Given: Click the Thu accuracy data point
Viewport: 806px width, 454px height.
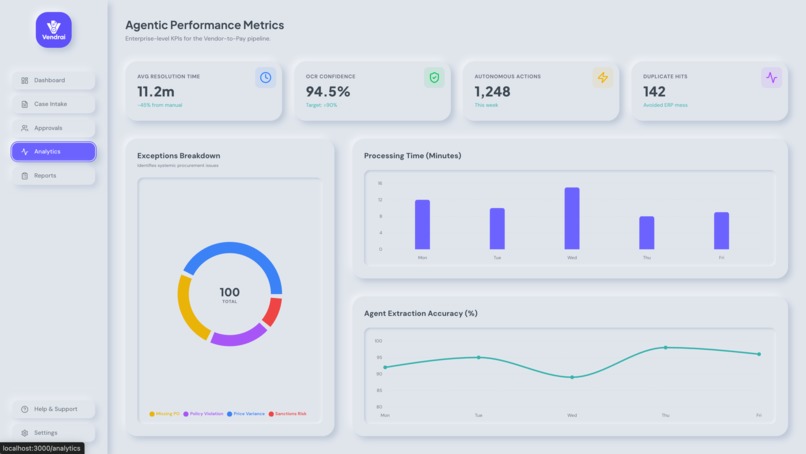Looking at the screenshot, I should tap(666, 348).
